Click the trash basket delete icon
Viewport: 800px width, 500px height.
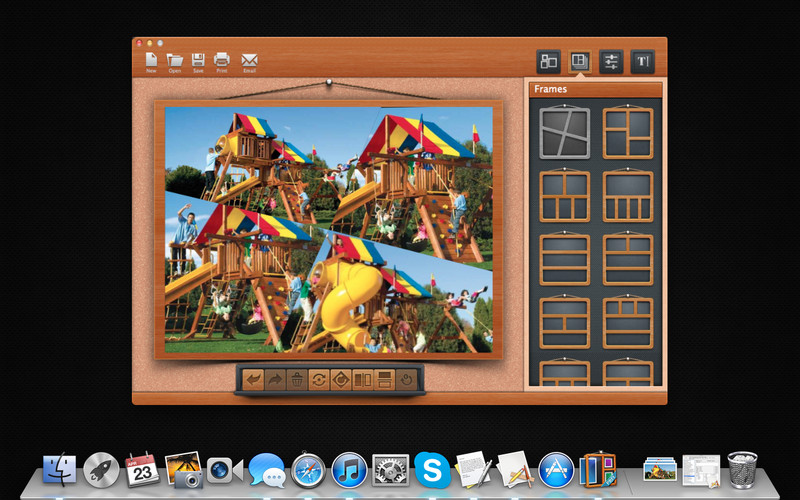pyautogui.click(x=297, y=380)
